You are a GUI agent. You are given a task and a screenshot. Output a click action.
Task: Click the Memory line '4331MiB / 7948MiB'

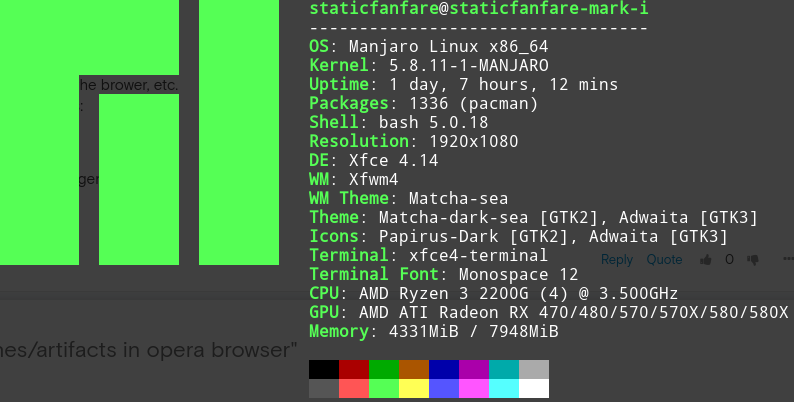[434, 332]
